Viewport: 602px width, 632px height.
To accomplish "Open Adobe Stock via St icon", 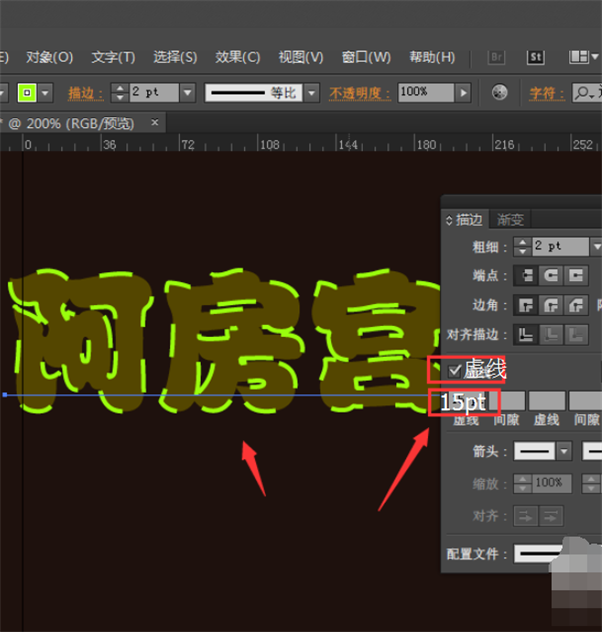I will (x=536, y=57).
